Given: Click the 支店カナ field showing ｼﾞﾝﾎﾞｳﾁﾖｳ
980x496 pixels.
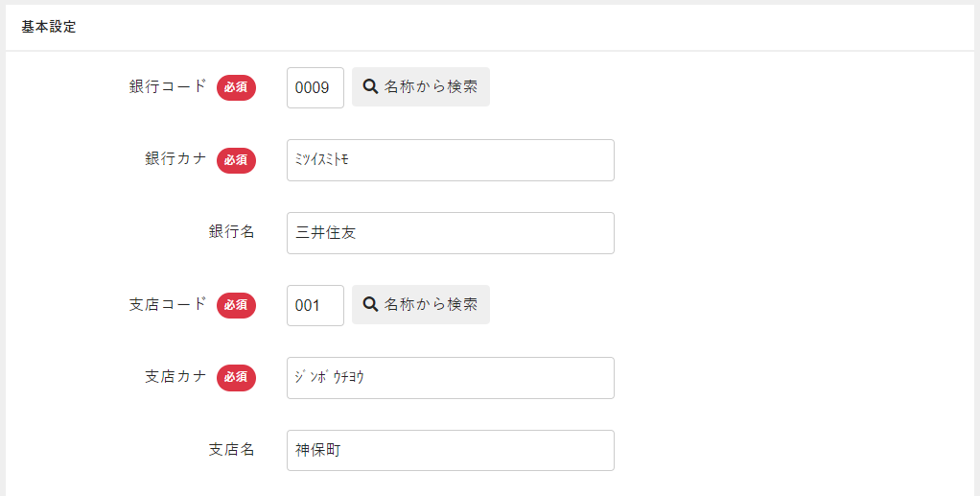Looking at the screenshot, I should coord(450,378).
